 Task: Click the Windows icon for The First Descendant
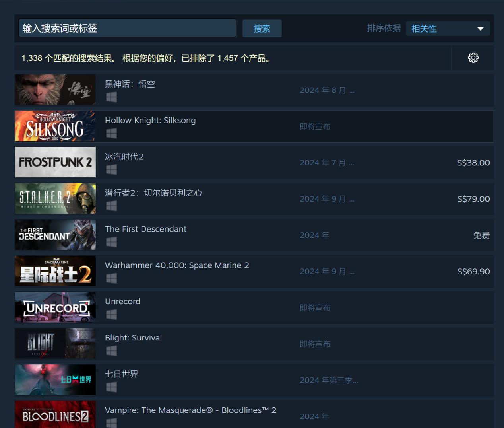[111, 242]
